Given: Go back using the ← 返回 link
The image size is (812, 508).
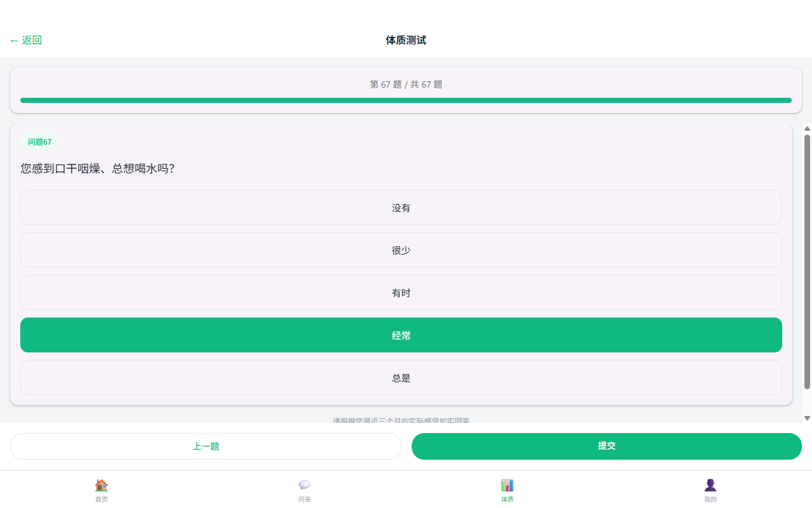Looking at the screenshot, I should point(26,40).
